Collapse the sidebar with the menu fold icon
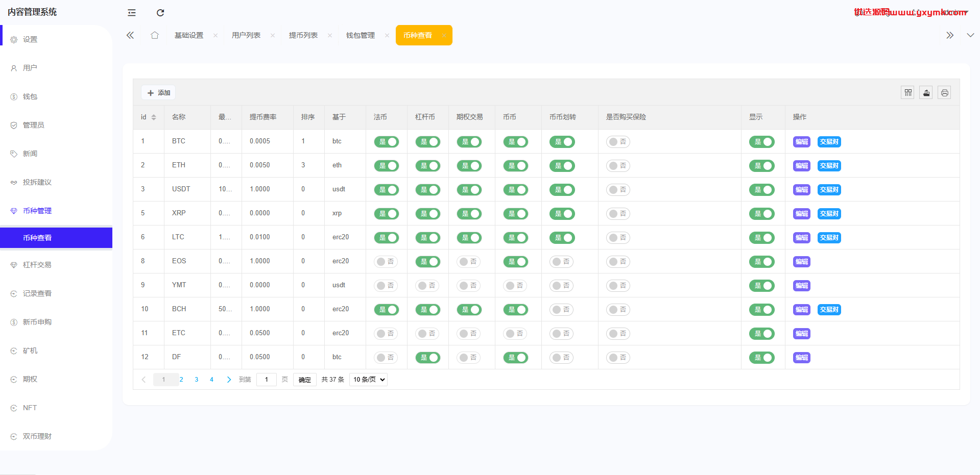 click(x=132, y=13)
